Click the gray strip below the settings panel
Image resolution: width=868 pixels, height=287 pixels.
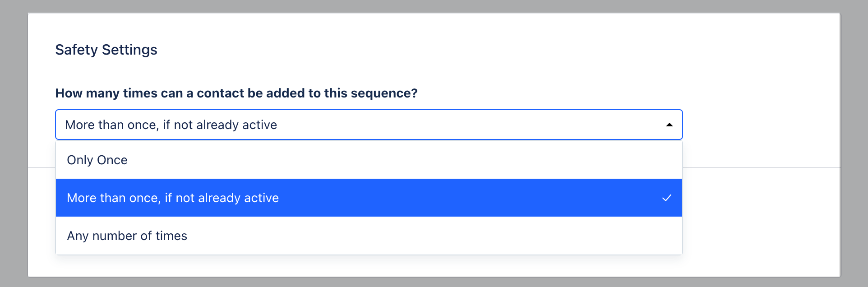coord(433,282)
